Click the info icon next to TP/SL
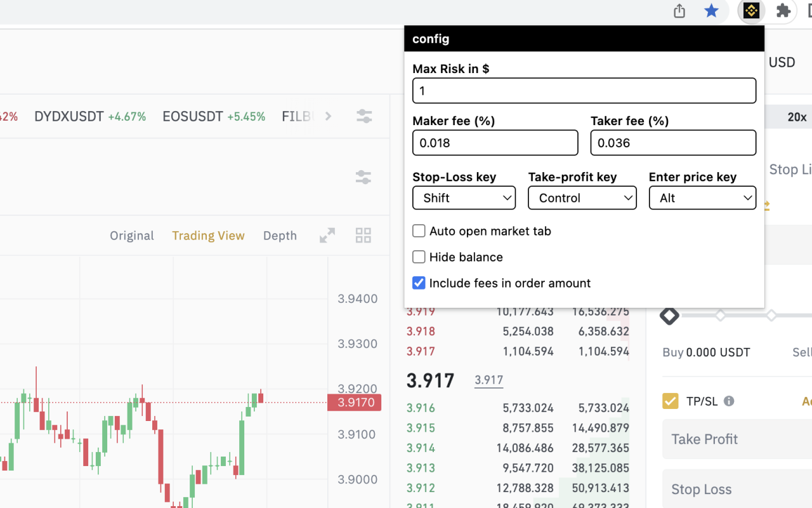The image size is (812, 508). pos(728,401)
